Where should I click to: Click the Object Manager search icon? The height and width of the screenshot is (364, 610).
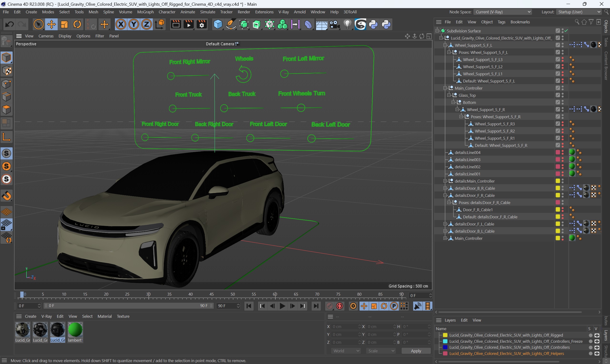click(x=577, y=22)
